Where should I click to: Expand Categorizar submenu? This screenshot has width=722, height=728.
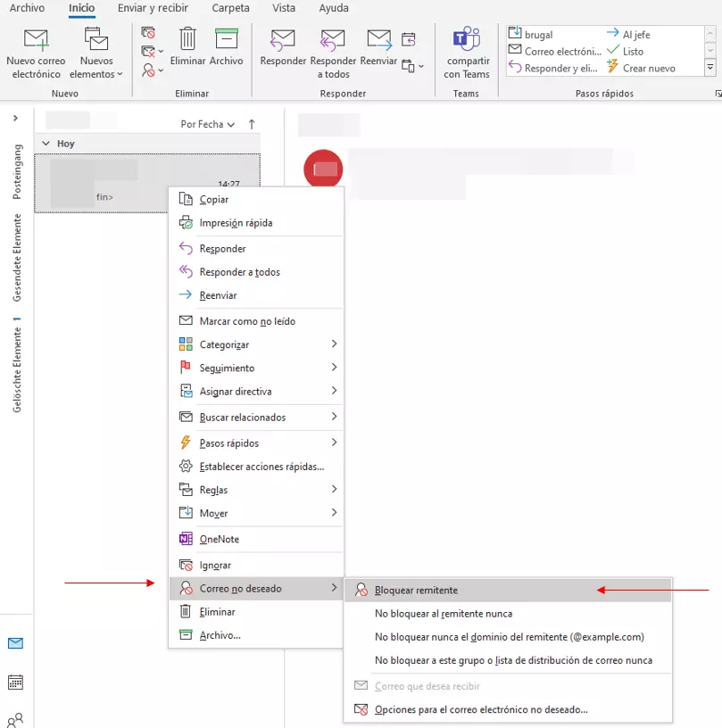[256, 344]
